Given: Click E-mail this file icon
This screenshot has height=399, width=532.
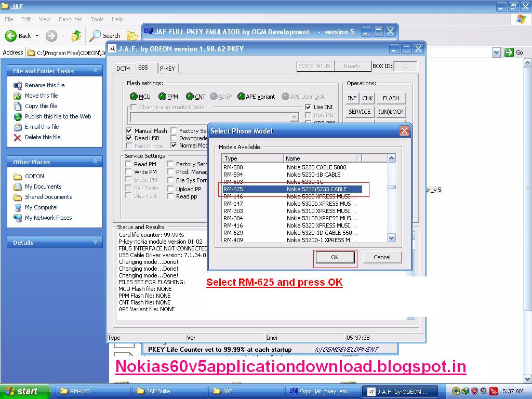Looking at the screenshot, I should point(18,127).
